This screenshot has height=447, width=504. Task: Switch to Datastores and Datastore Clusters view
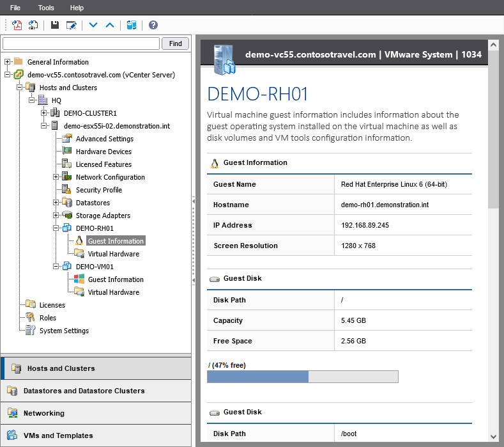tap(96, 391)
